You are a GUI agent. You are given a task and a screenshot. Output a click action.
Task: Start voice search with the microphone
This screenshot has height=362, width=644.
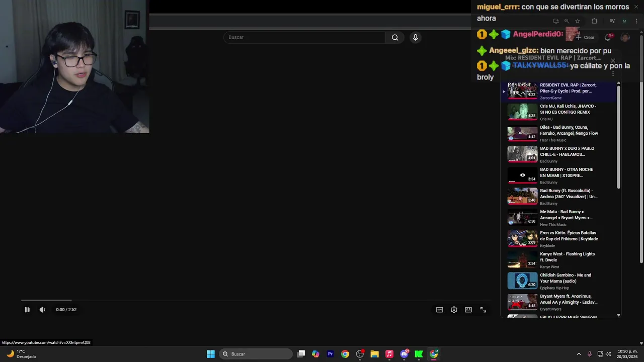415,37
